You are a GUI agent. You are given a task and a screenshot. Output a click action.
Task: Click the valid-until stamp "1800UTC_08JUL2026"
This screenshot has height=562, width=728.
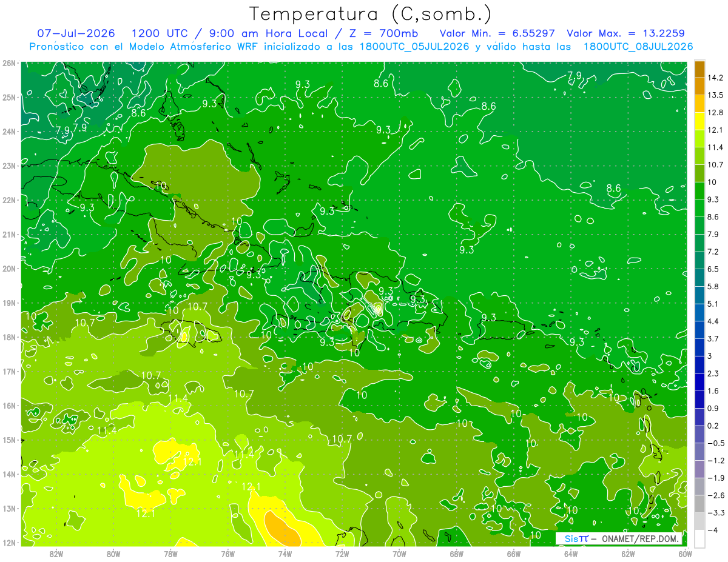pyautogui.click(x=638, y=47)
